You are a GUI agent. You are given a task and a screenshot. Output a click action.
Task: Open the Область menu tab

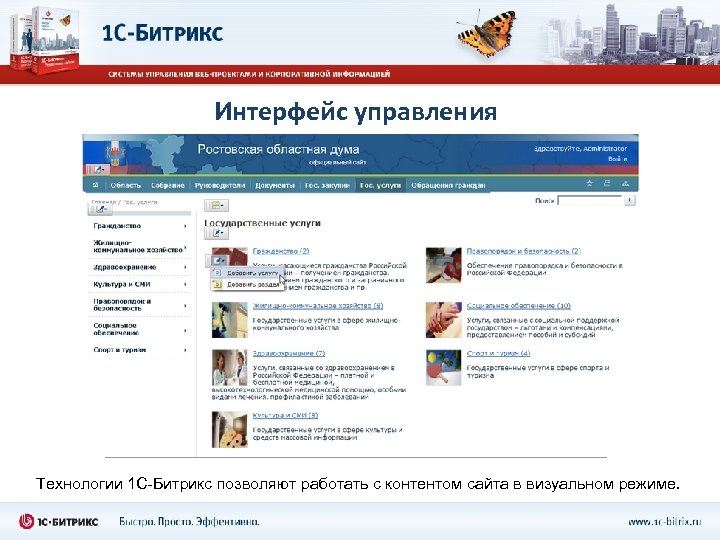(125, 185)
